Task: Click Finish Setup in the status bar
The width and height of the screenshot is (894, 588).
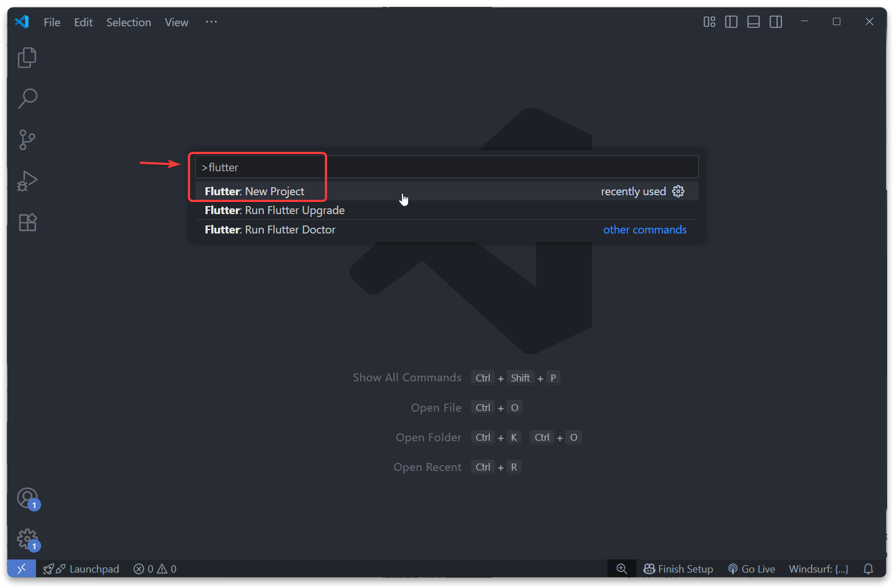Action: (678, 569)
